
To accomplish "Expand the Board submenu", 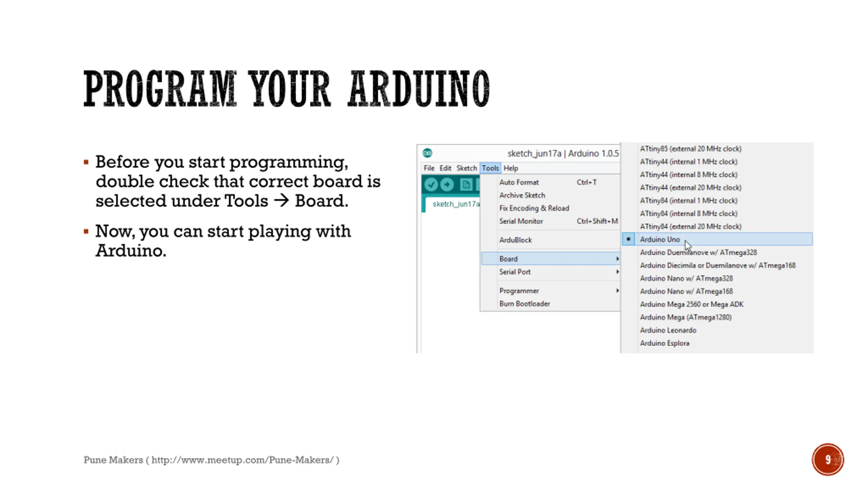I will [x=551, y=259].
